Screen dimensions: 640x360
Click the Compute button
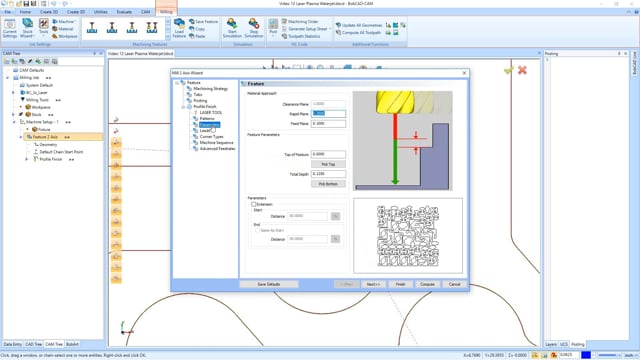427,284
